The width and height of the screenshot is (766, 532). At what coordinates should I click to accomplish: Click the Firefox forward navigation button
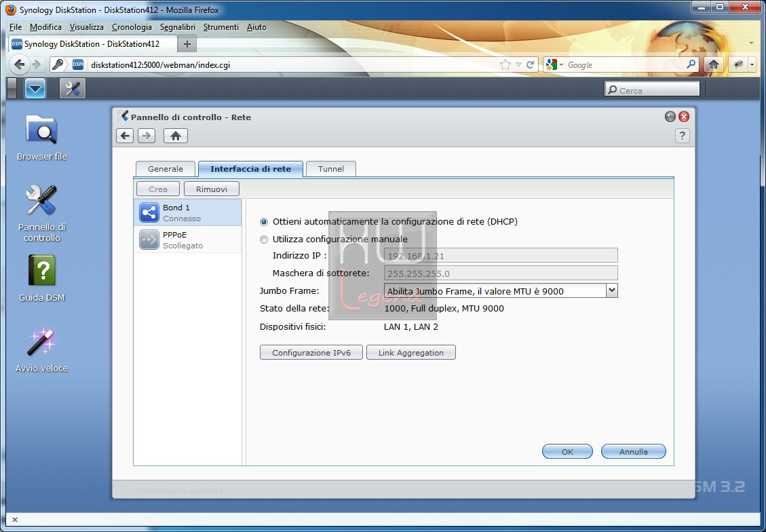tap(36, 64)
